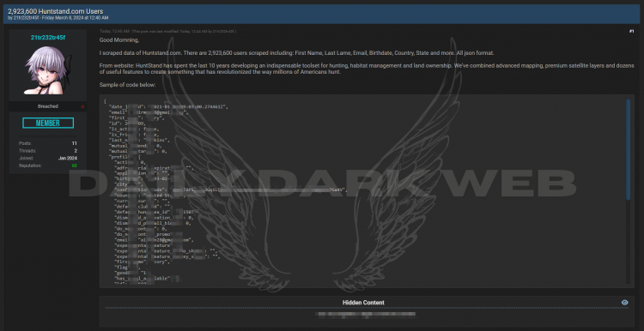Click the blurred hidden content text
644x331 pixels.
point(366,315)
